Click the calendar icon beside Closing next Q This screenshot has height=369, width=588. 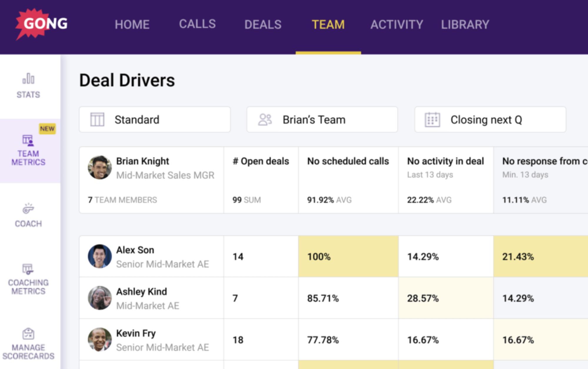click(432, 119)
